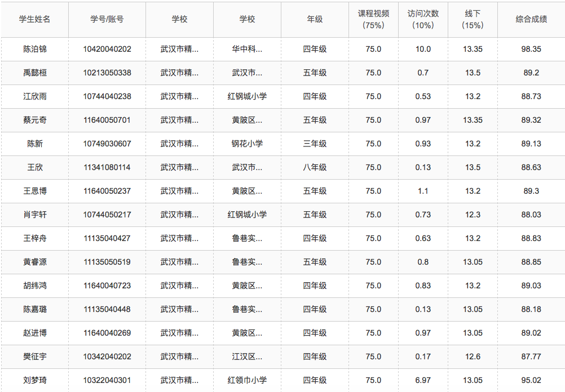Select total score 89.13
This screenshot has height=392, width=565.
[x=531, y=144]
